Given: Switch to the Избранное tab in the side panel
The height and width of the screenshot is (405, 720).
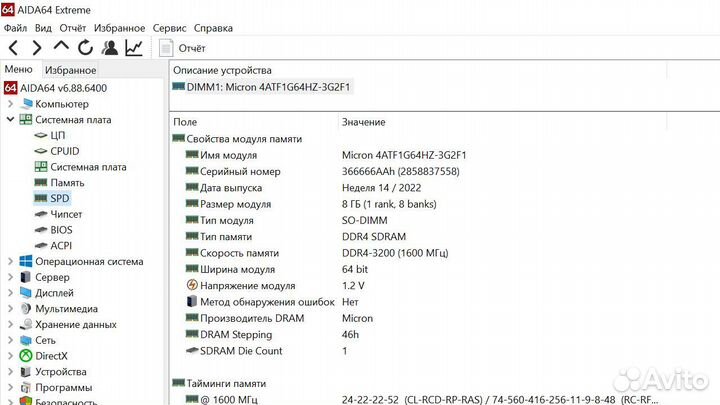Looking at the screenshot, I should (70, 70).
